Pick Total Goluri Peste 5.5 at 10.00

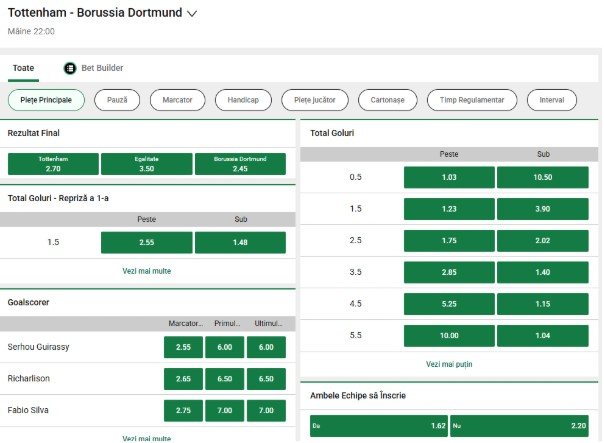pyautogui.click(x=449, y=336)
